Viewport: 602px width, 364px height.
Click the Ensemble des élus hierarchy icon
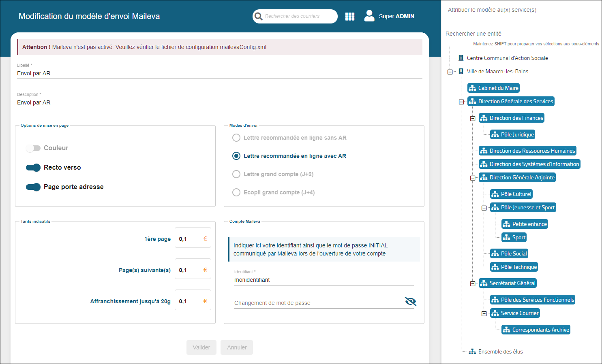coord(472,352)
